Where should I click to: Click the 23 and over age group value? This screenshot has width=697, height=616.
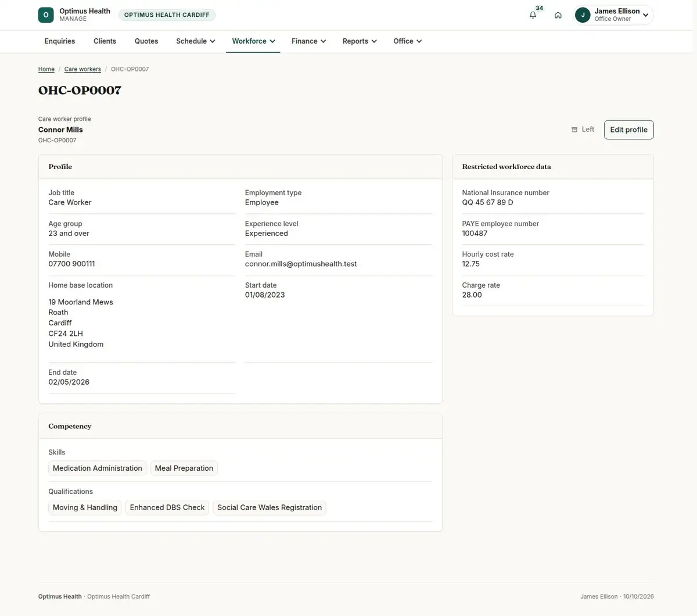tap(69, 233)
